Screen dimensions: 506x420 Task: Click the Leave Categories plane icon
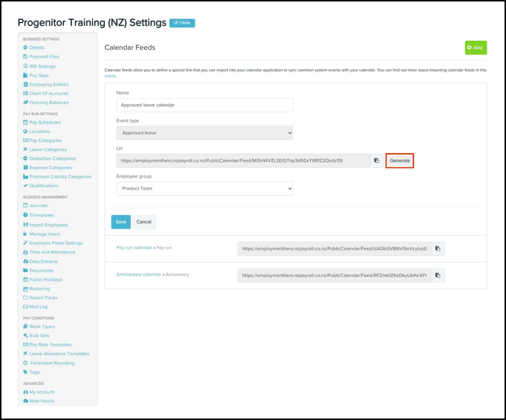25,149
